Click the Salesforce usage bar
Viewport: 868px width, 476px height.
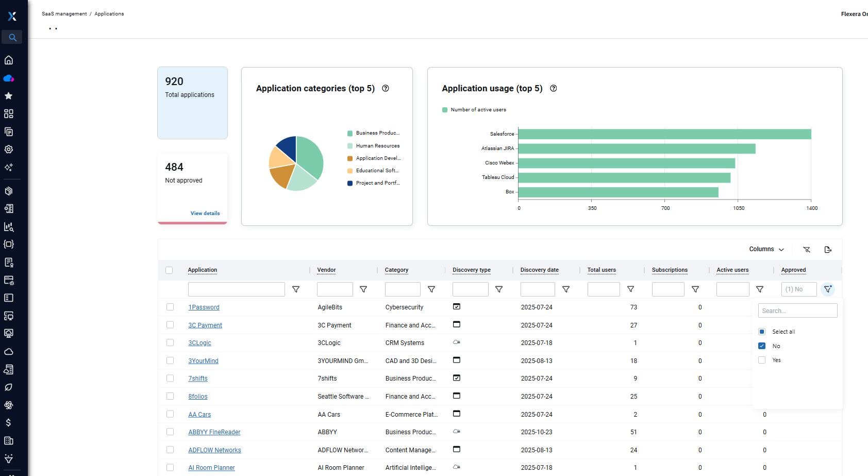(665, 134)
